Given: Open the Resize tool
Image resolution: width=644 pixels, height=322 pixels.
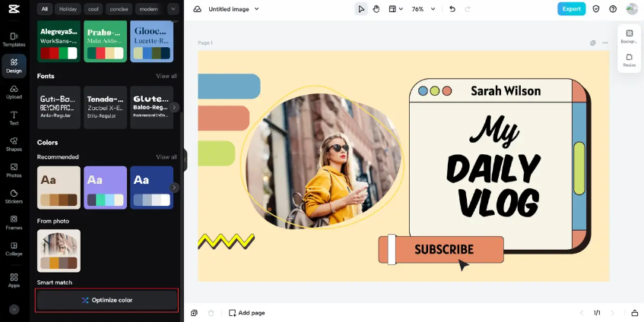Looking at the screenshot, I should tap(630, 60).
